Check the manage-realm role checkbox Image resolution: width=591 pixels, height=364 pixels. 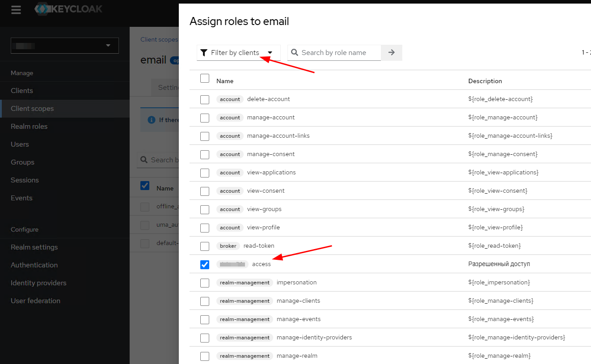click(205, 356)
